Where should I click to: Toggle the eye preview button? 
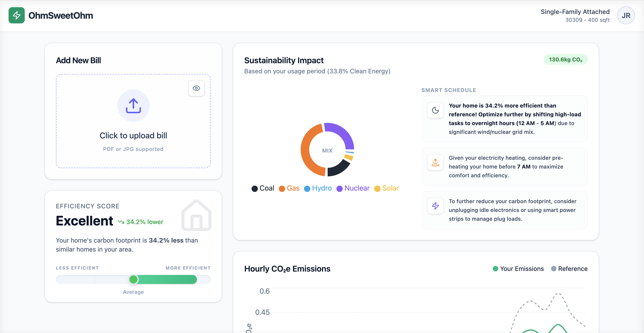tap(196, 88)
